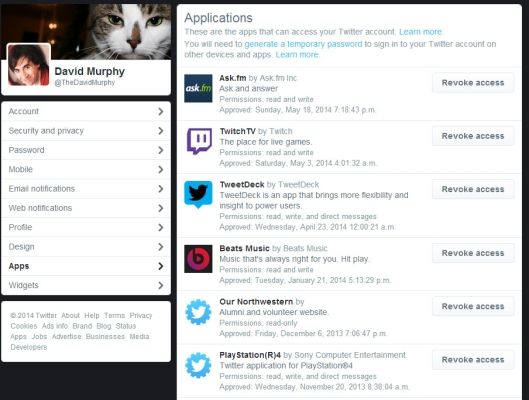529x400 pixels.
Task: Open the David Murphy name link
Action: point(89,71)
